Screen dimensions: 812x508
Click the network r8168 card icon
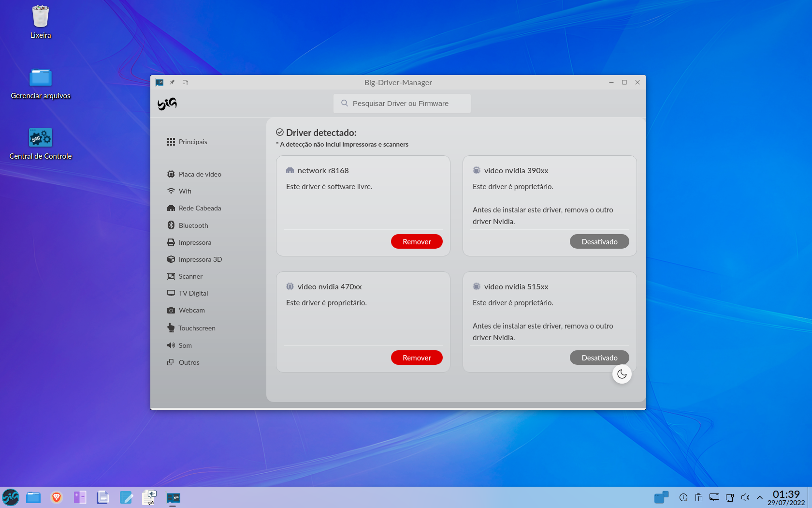click(290, 170)
